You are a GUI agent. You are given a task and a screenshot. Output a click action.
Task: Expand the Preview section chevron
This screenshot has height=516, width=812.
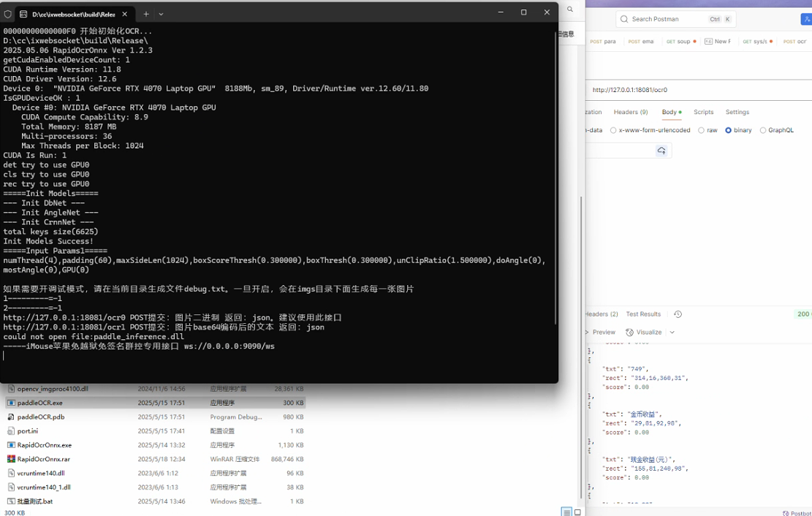tap(586, 332)
